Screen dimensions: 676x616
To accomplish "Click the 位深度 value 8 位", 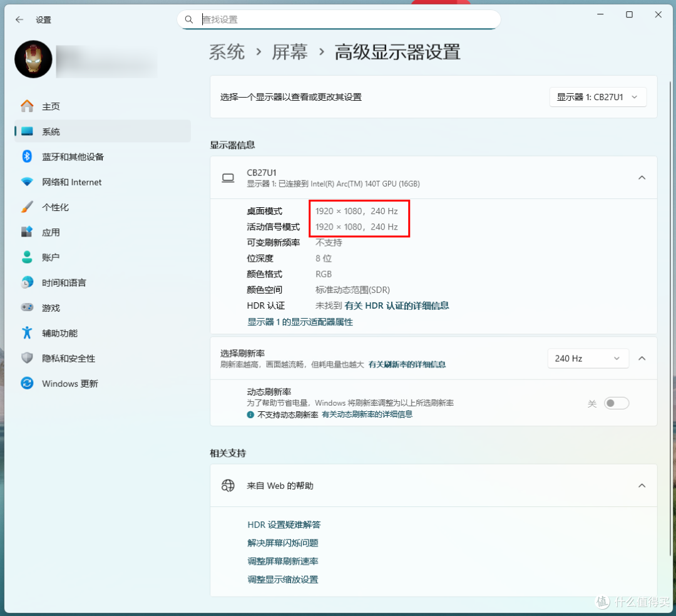I will pos(324,258).
